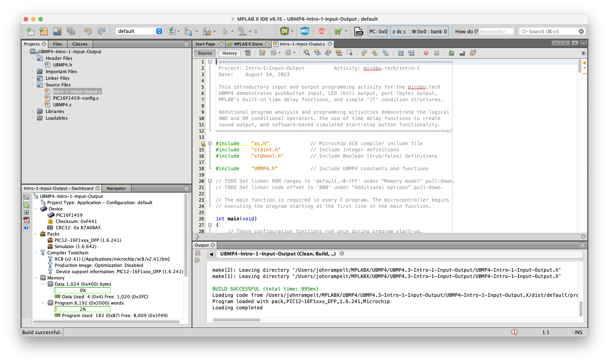Toggle Rectangular Selection editor icon
Image resolution: width=609 pixels, height=364 pixels.
(349, 53)
